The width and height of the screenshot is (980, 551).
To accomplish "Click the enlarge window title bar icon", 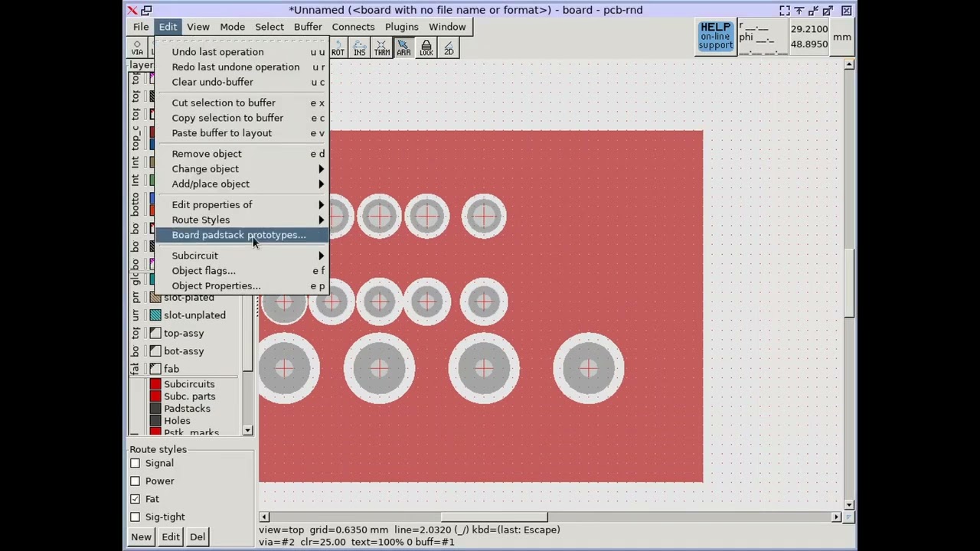I will click(x=828, y=10).
